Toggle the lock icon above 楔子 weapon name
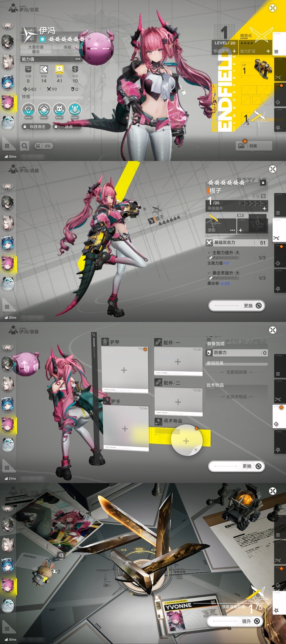286x644 pixels. point(263,183)
